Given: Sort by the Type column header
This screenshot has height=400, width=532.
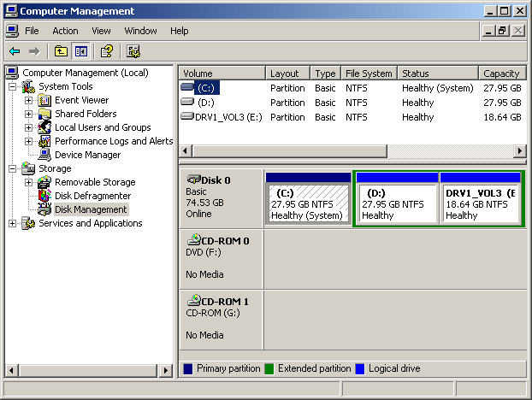Looking at the screenshot, I should click(326, 74).
